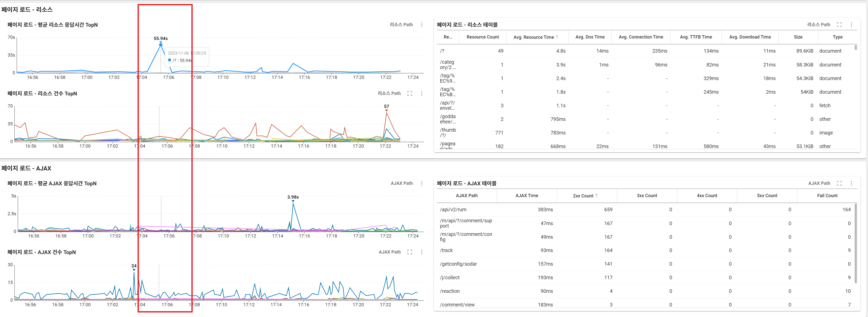Viewport: 868px width, 317px height.
Task: Open kebab menu of 평균 리소스 응답시간 TopN widget
Action: tap(422, 25)
